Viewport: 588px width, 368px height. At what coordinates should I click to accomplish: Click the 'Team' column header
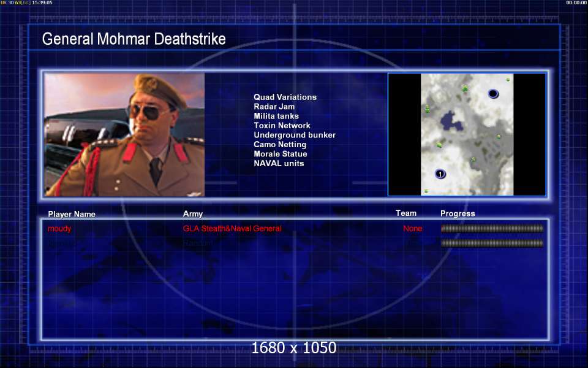point(406,213)
